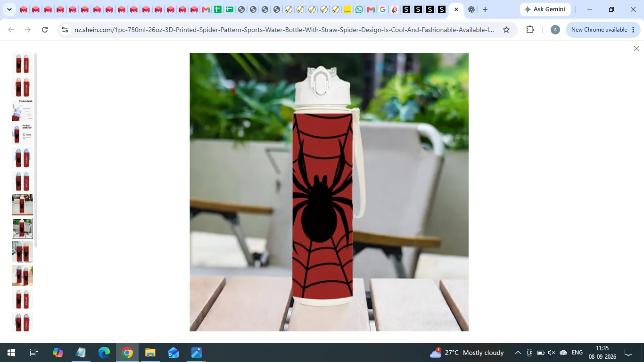Open Task View from the taskbar
Screen dimensions: 644x362
point(34,353)
